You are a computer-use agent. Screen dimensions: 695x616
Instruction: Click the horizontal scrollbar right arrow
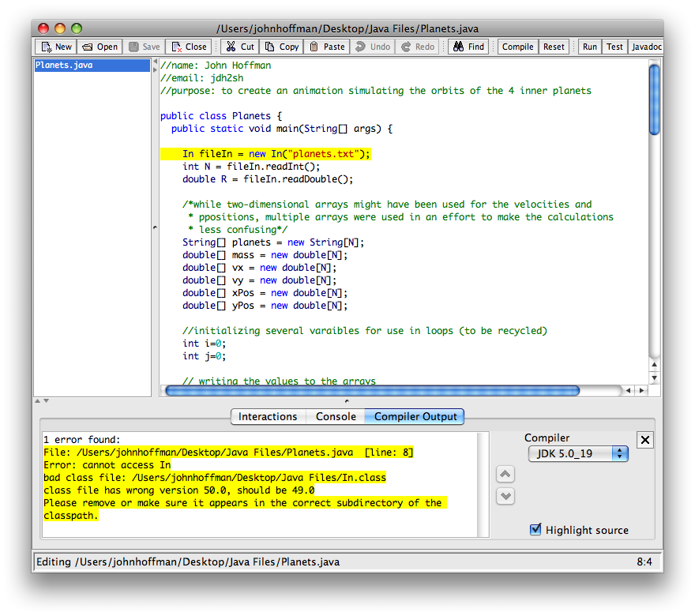(x=642, y=390)
